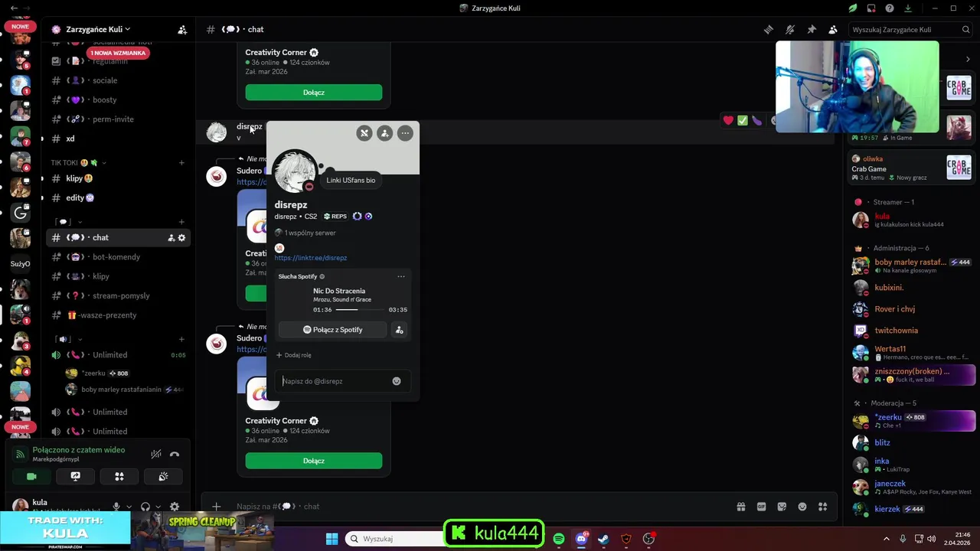The height and width of the screenshot is (551, 980).
Task: Click the remove friend icon in profile popup
Action: [364, 133]
